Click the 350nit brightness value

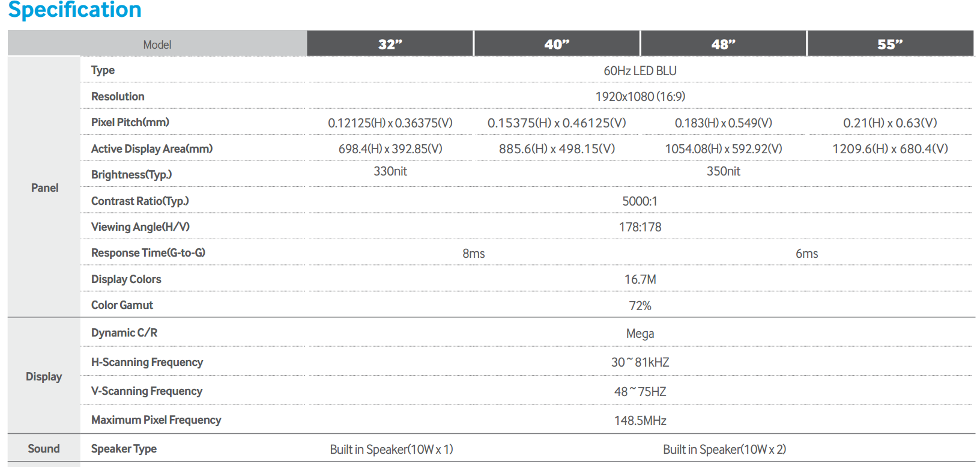point(724,171)
